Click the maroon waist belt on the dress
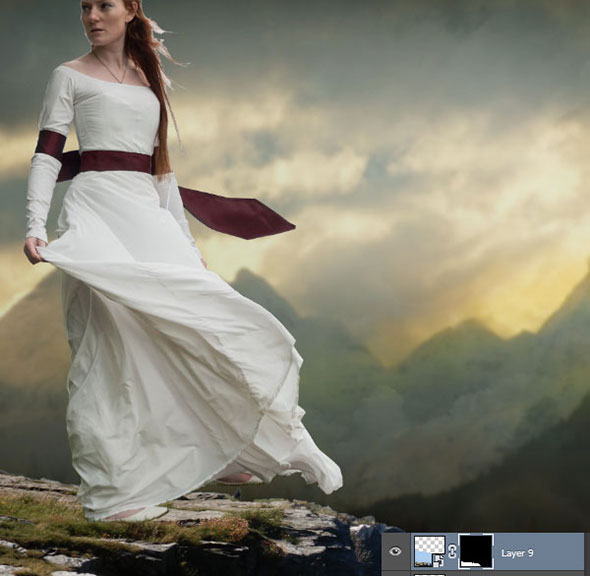The width and height of the screenshot is (590, 576). pyautogui.click(x=116, y=162)
